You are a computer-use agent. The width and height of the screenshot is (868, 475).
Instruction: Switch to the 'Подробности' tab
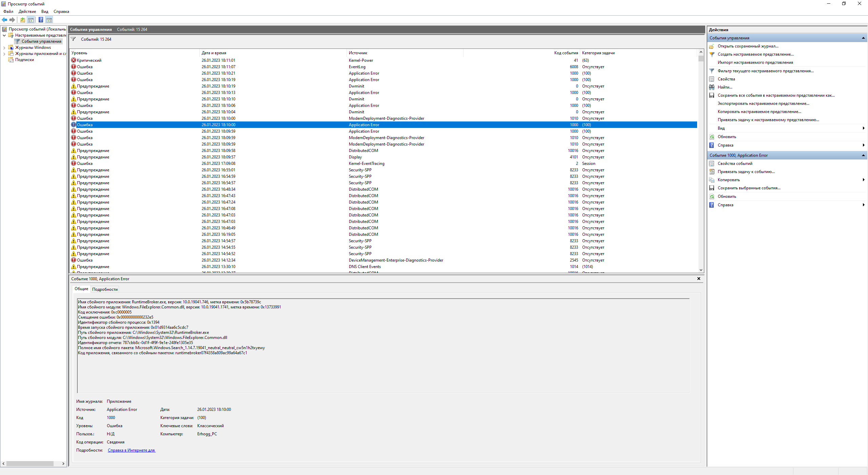[105, 289]
